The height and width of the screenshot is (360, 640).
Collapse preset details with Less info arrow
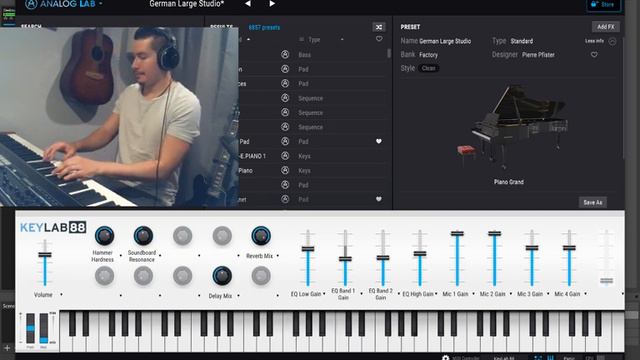click(x=612, y=41)
